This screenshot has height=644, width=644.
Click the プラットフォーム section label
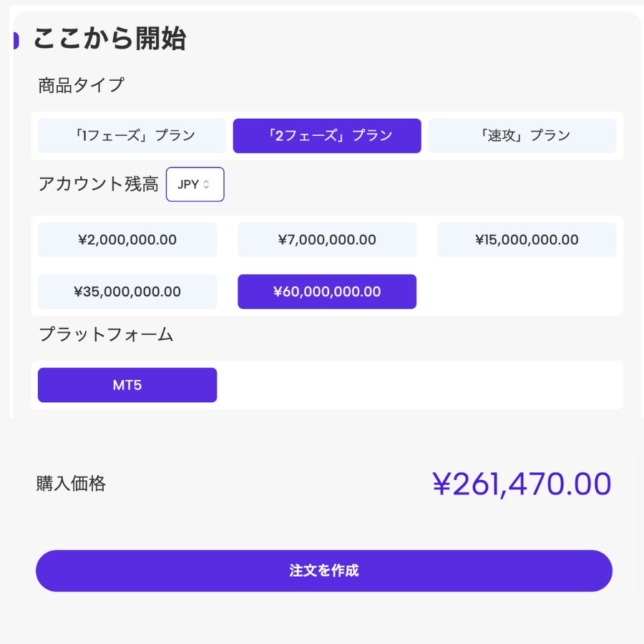(106, 334)
